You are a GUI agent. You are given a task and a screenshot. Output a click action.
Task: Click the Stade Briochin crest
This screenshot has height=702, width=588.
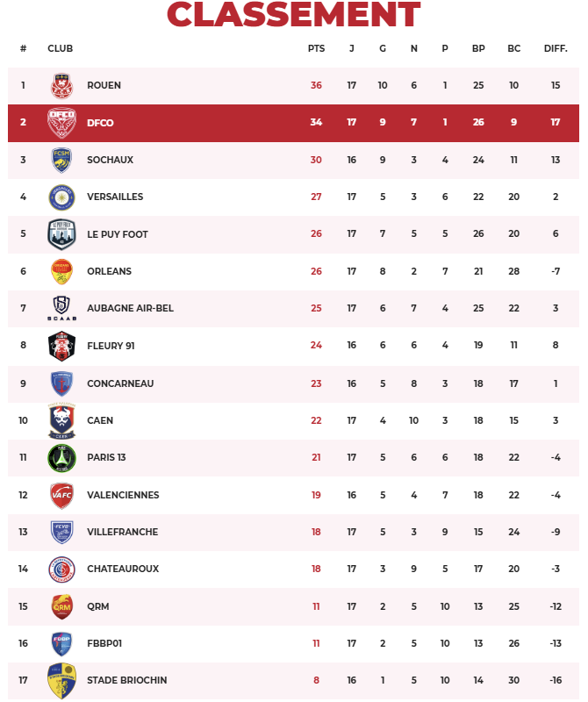click(62, 681)
